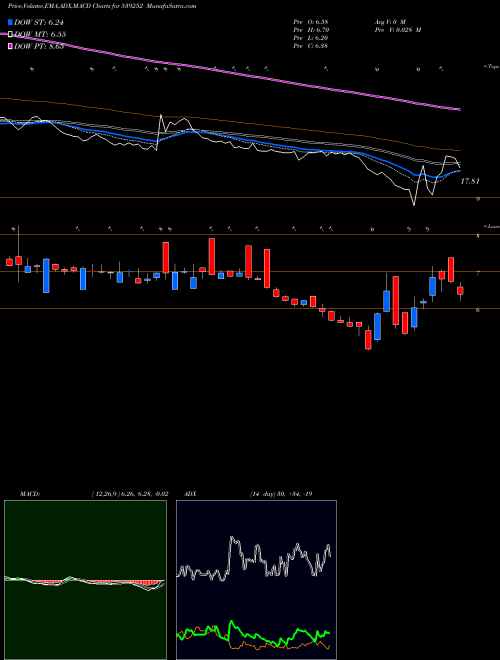Click the 'Pre V: 0.028 M' volume text
This screenshot has height=660, width=500.
(397, 30)
